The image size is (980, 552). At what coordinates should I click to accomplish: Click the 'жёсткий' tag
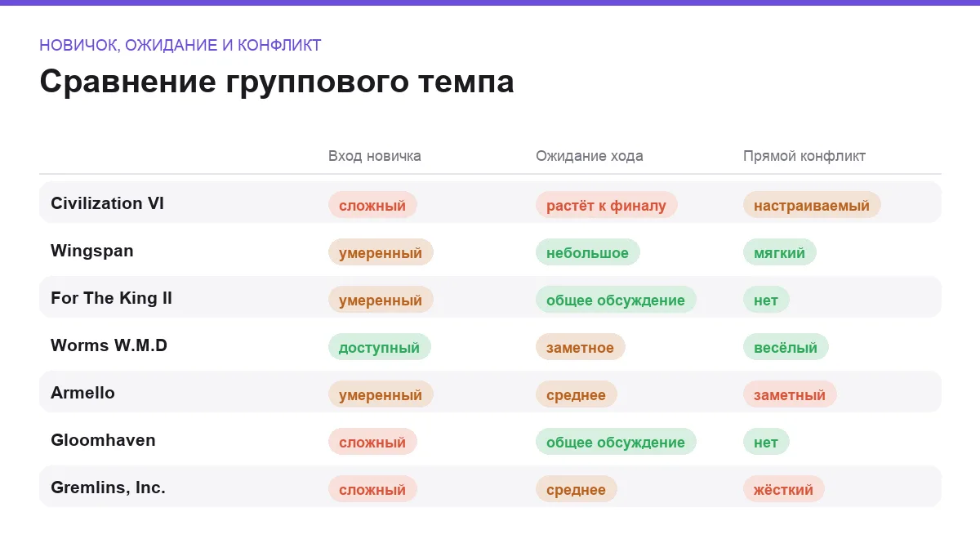click(784, 489)
